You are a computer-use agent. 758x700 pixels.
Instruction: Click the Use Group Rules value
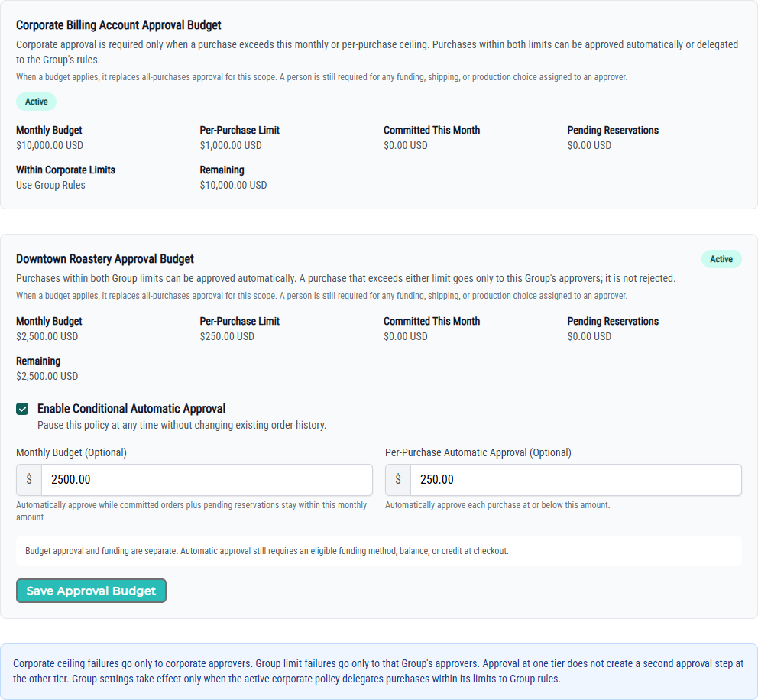(x=50, y=185)
